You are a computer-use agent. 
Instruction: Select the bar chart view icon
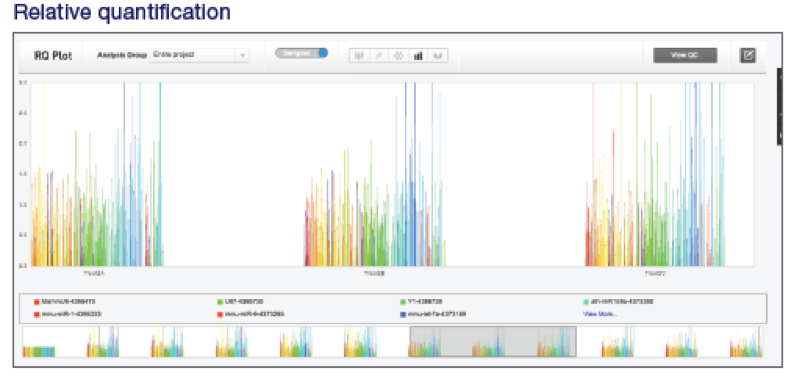(418, 55)
